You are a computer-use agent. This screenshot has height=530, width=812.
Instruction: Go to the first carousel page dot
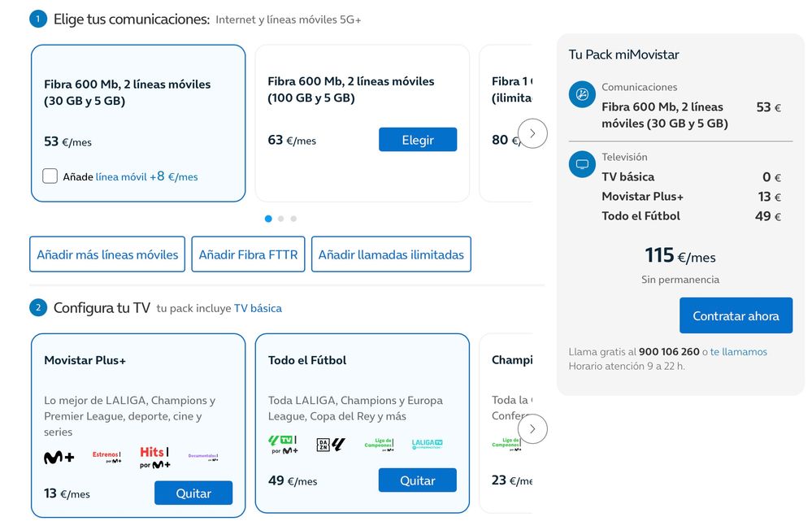point(268,219)
